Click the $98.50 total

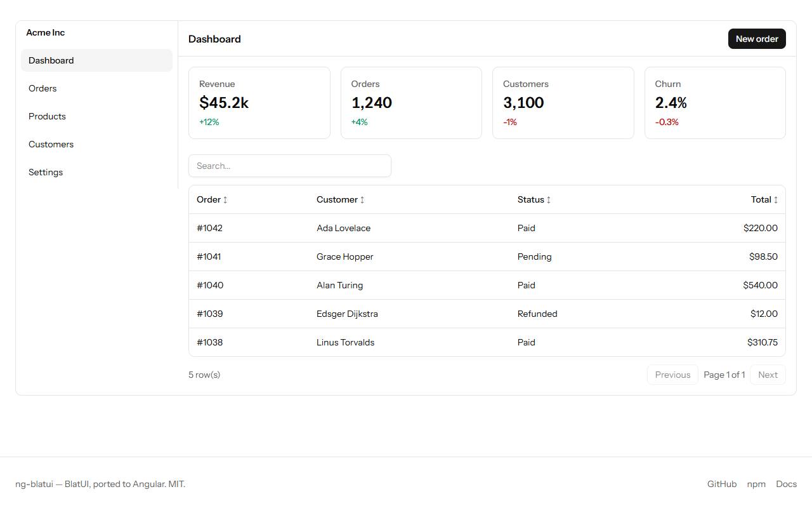click(x=763, y=257)
